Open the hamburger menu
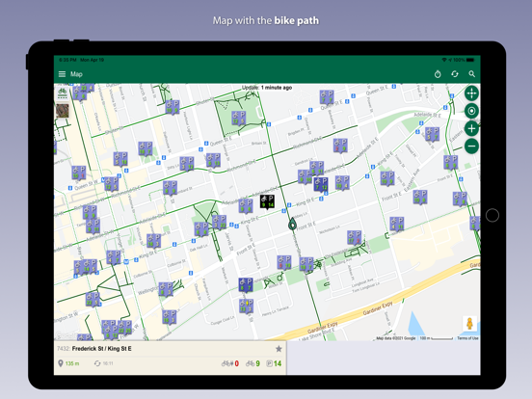This screenshot has width=532, height=399. (62, 74)
